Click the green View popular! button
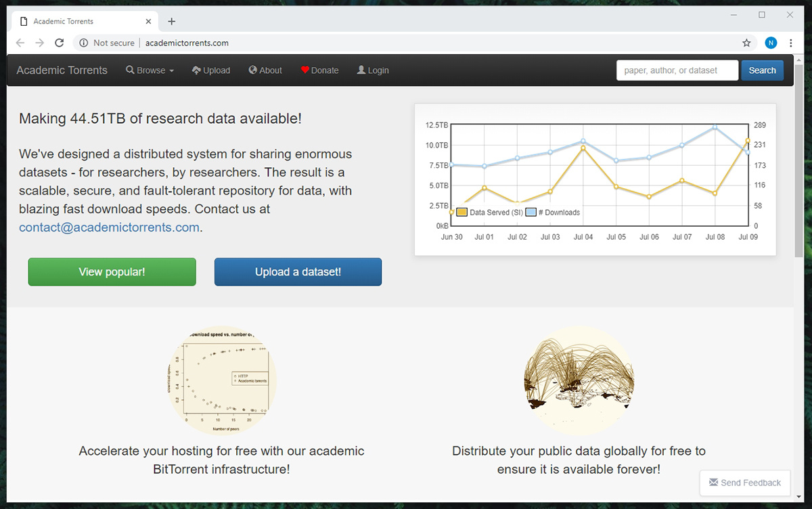The image size is (812, 509). click(112, 272)
